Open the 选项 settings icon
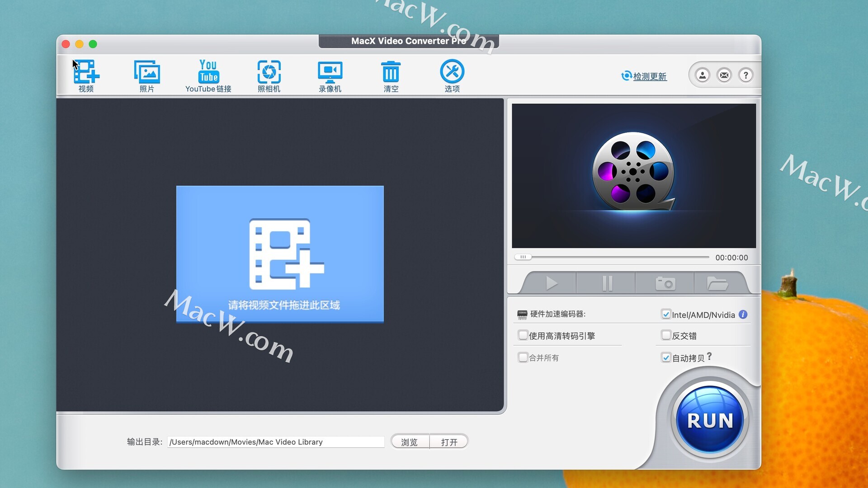Screen dimensions: 868x488 [452, 75]
